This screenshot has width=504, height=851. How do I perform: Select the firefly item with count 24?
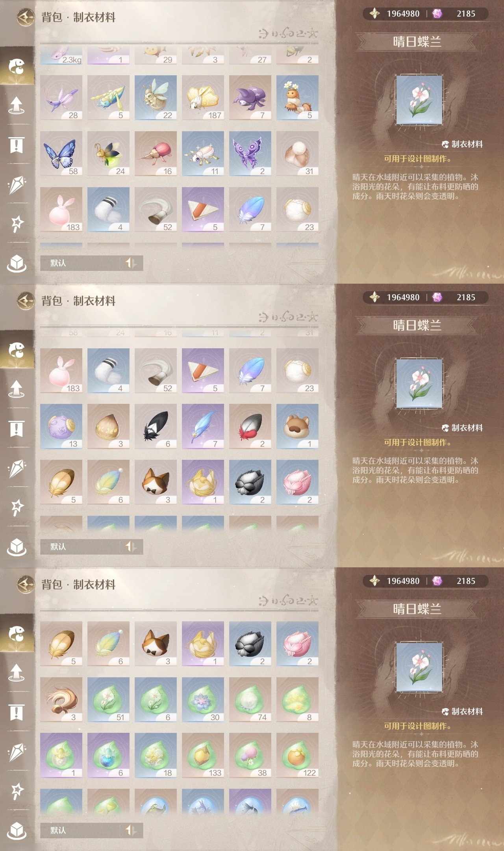click(x=108, y=153)
